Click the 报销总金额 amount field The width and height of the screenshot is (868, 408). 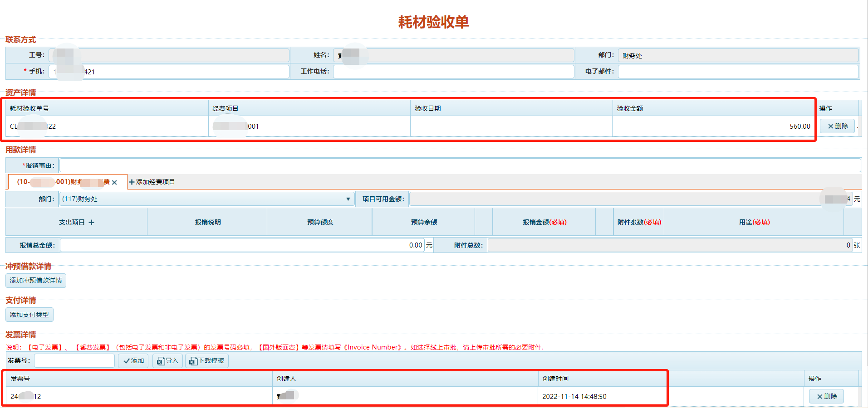click(242, 245)
